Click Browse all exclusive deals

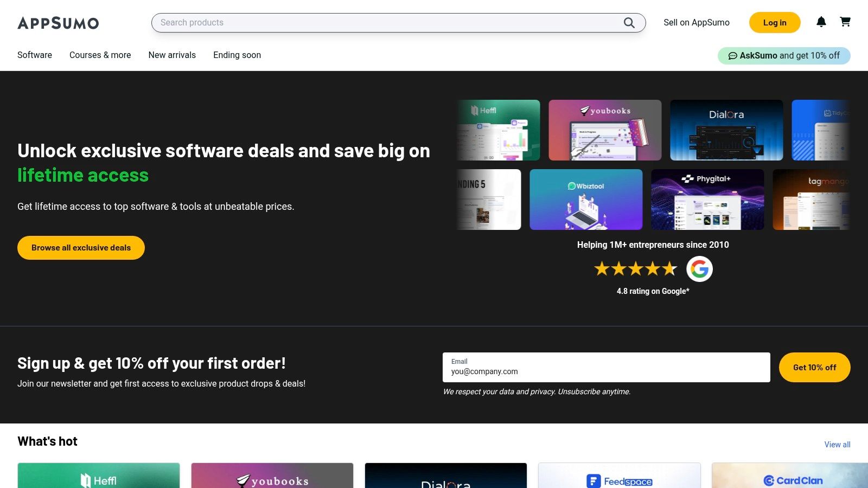80,247
